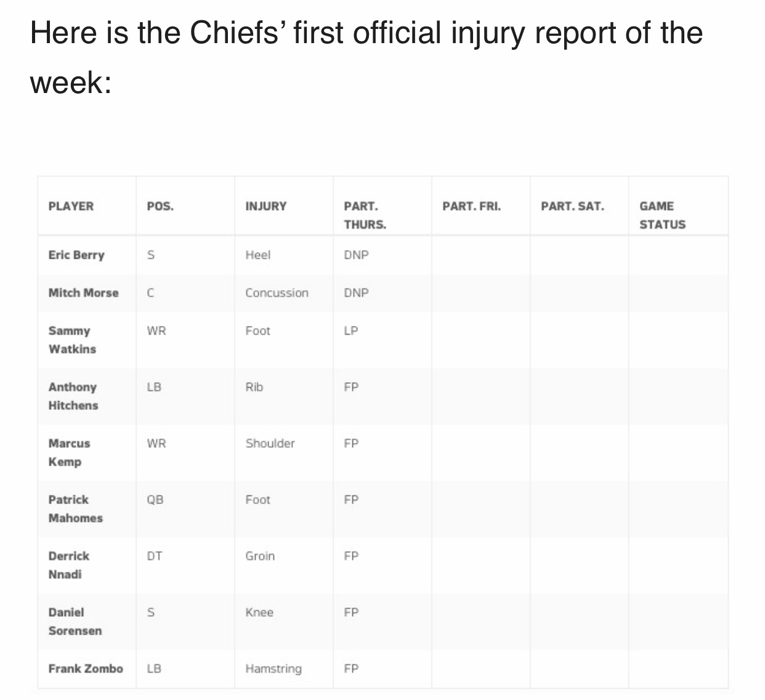The image size is (765, 700).
Task: Click the INJURY column header
Action: [265, 206]
